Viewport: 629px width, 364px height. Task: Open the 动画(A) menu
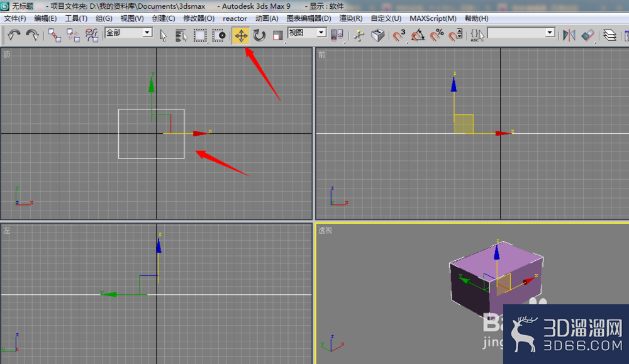tap(267, 18)
